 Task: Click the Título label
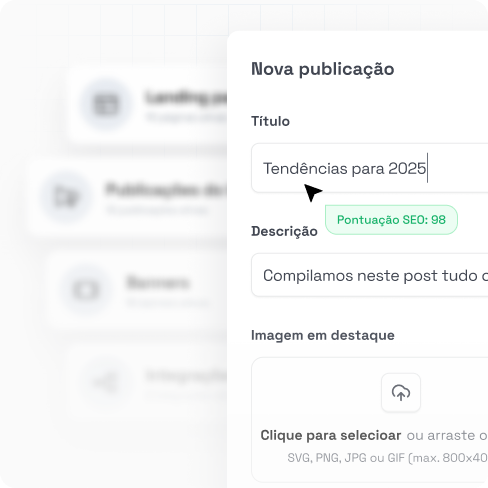[x=270, y=121]
